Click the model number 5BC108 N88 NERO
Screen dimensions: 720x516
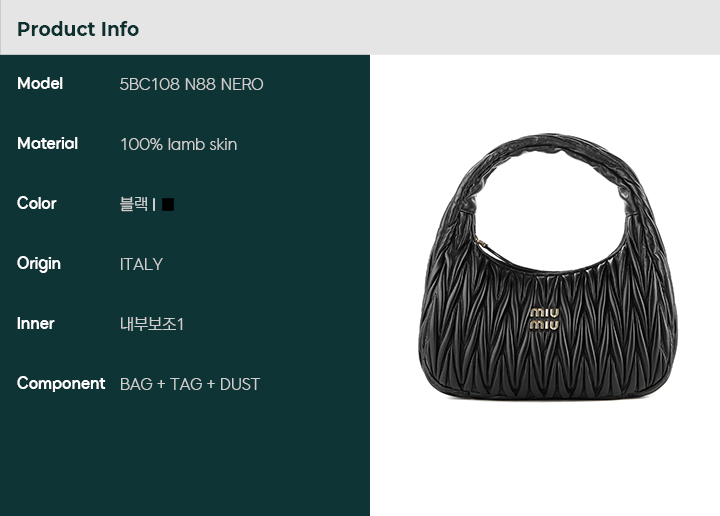tap(191, 84)
